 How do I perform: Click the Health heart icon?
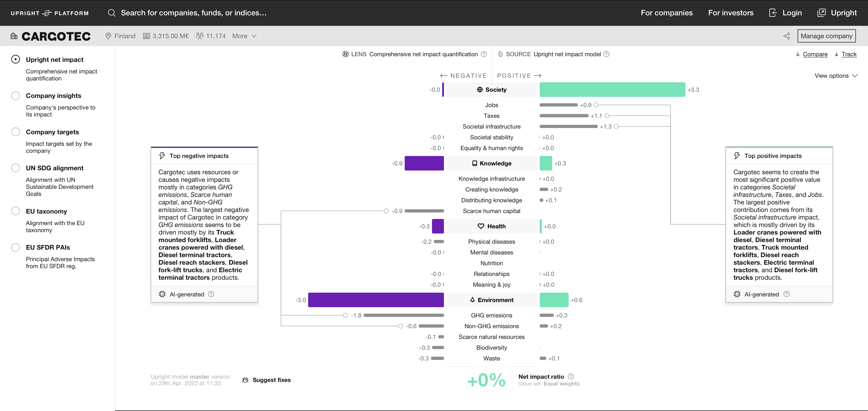[x=481, y=226]
